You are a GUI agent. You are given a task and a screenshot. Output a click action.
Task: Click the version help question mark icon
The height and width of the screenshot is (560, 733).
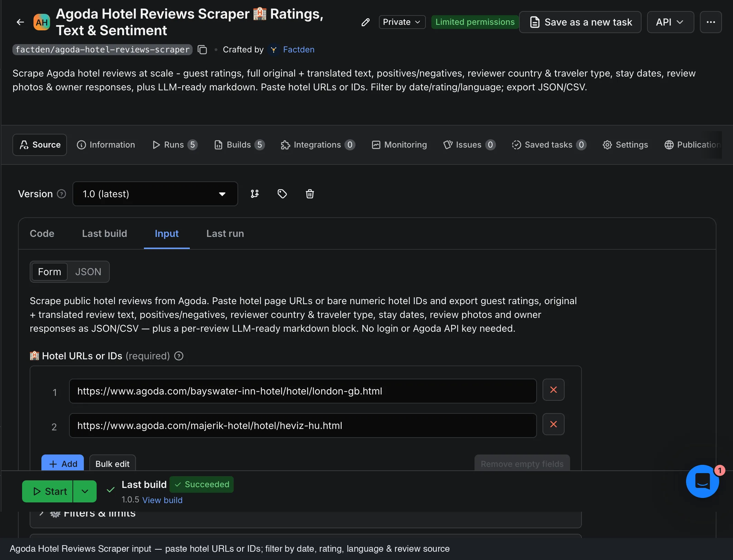point(61,194)
